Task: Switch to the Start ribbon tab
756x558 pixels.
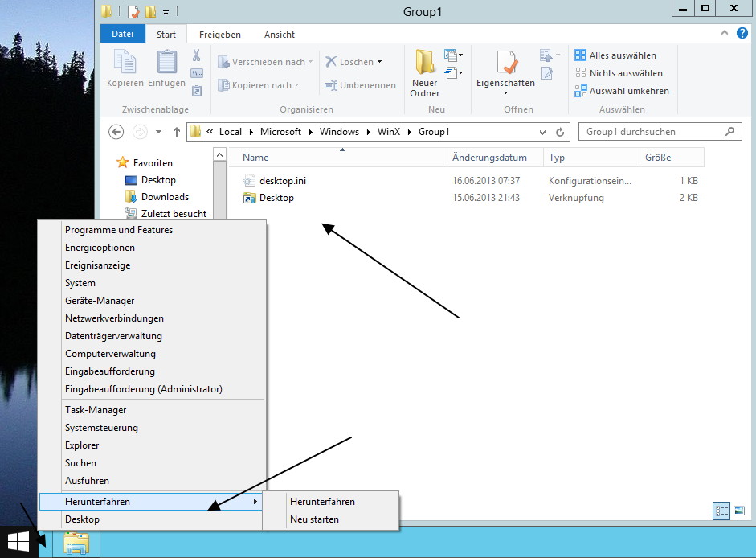Action: [x=166, y=35]
